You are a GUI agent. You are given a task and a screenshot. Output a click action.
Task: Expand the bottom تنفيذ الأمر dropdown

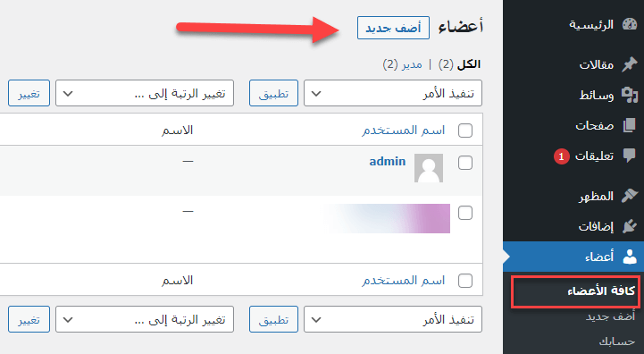click(393, 319)
